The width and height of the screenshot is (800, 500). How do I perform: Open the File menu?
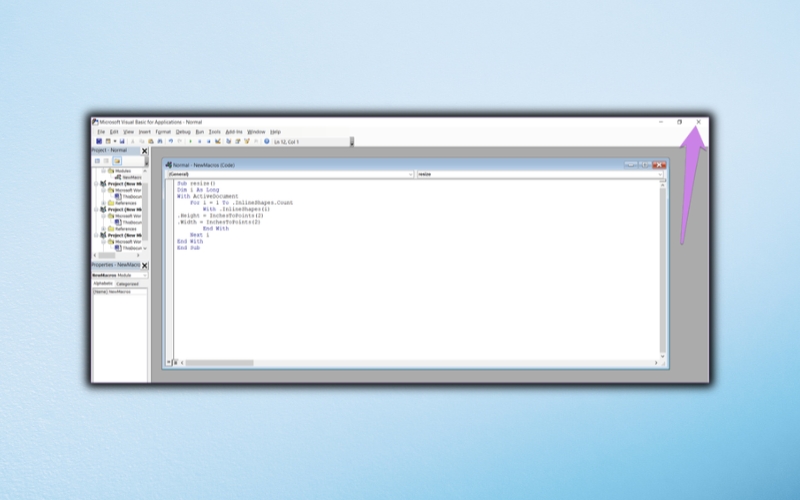101,132
